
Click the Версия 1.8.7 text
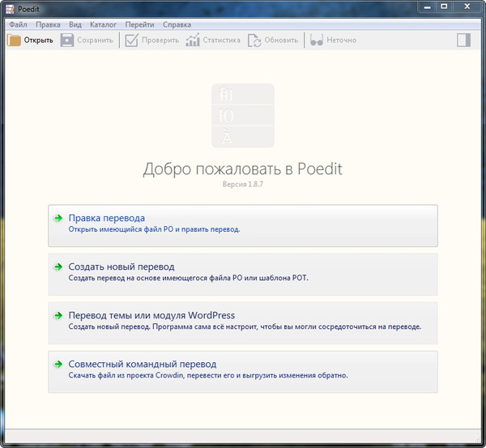[243, 184]
